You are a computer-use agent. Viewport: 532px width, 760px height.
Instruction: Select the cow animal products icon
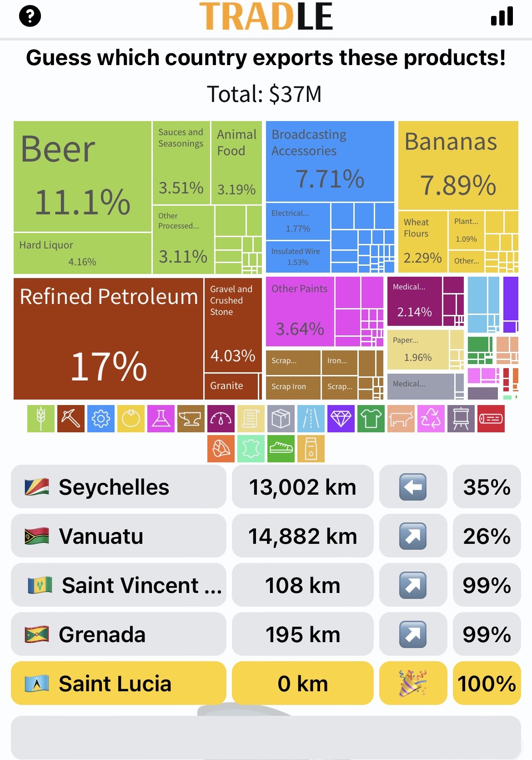401,418
